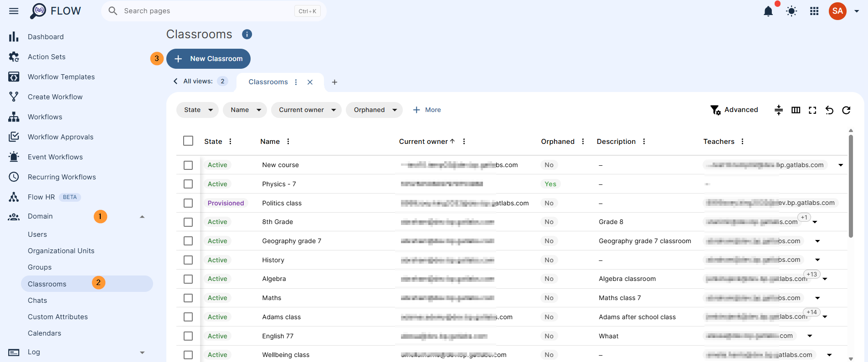
Task: Open the Current owner filter dropdown
Action: click(306, 110)
